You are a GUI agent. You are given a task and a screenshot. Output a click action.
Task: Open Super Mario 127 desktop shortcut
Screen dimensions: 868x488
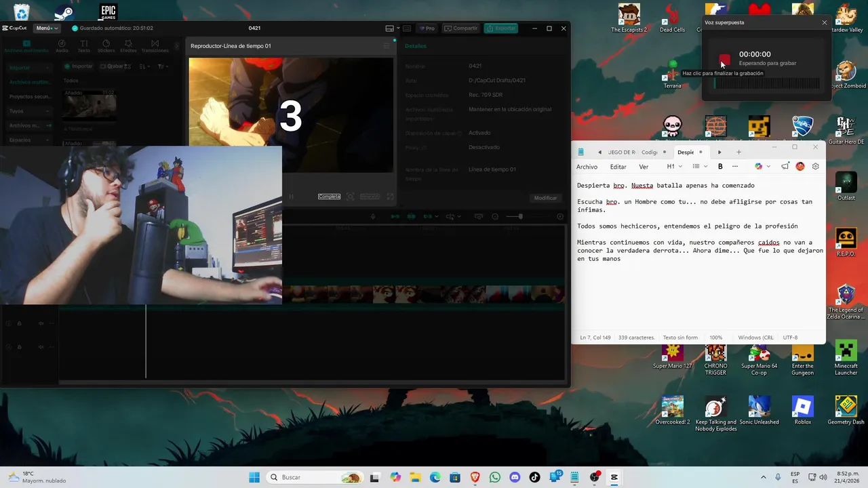[672, 355]
